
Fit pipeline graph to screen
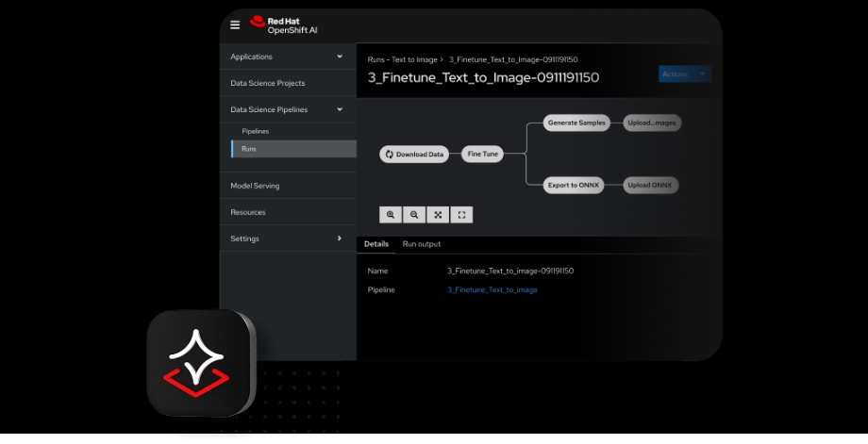(x=438, y=215)
